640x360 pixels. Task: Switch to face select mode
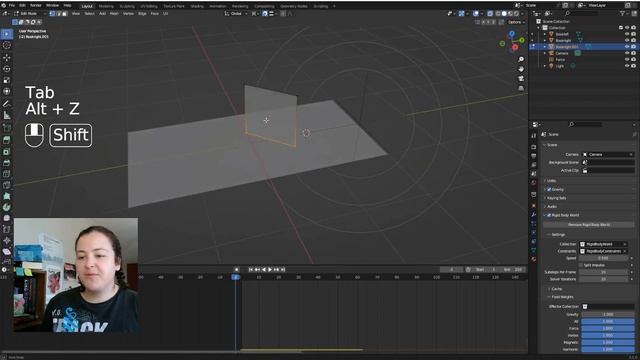[64, 13]
